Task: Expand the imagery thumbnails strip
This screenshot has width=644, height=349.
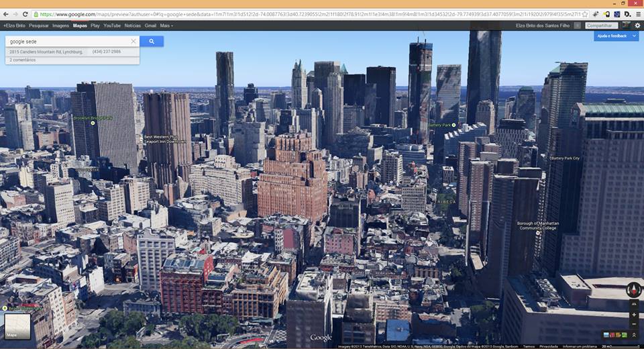Action: point(633,334)
